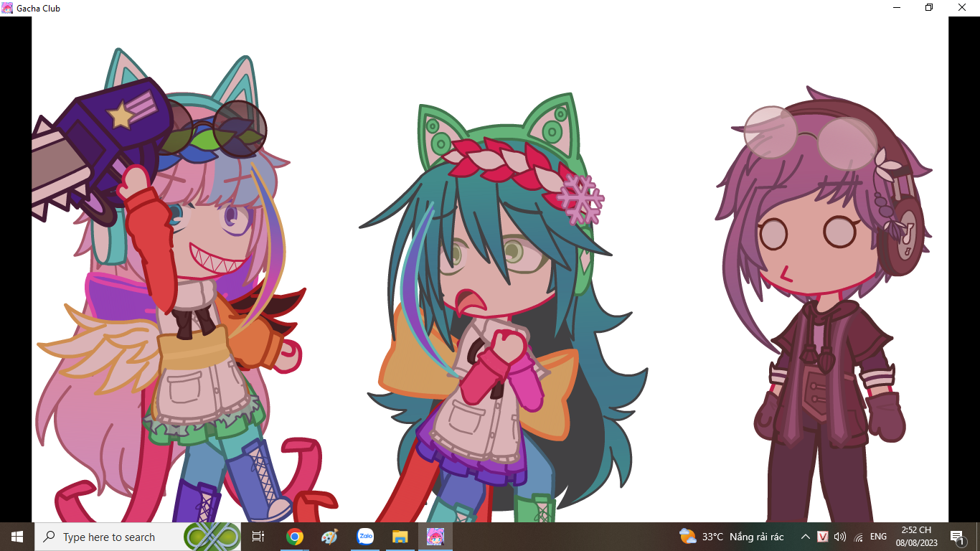Open the 33°C weather widget
Screen dimensions: 980x551
coord(731,537)
